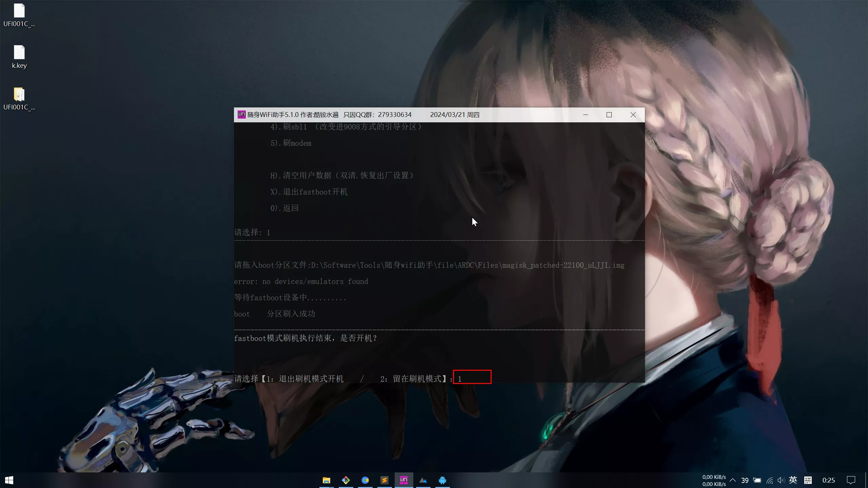
Task: Open Sublime Text from the taskbar
Action: (384, 480)
